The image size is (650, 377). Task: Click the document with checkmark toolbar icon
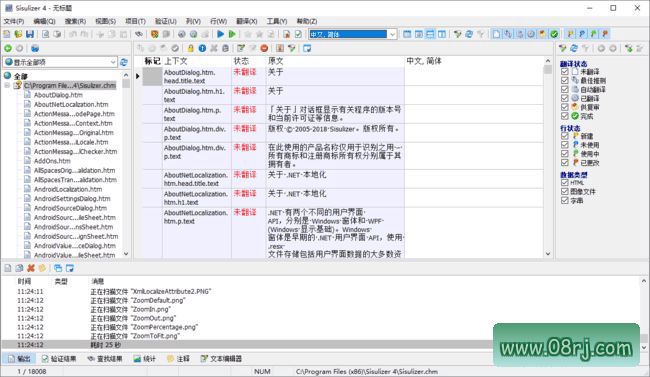[298, 34]
